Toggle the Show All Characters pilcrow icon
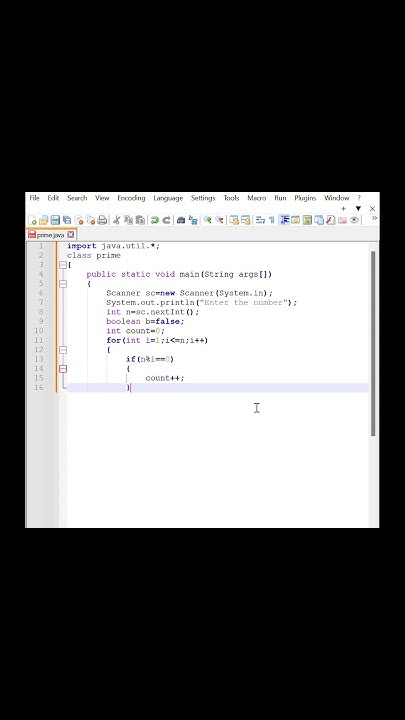The width and height of the screenshot is (405, 720). pyautogui.click(x=271, y=220)
